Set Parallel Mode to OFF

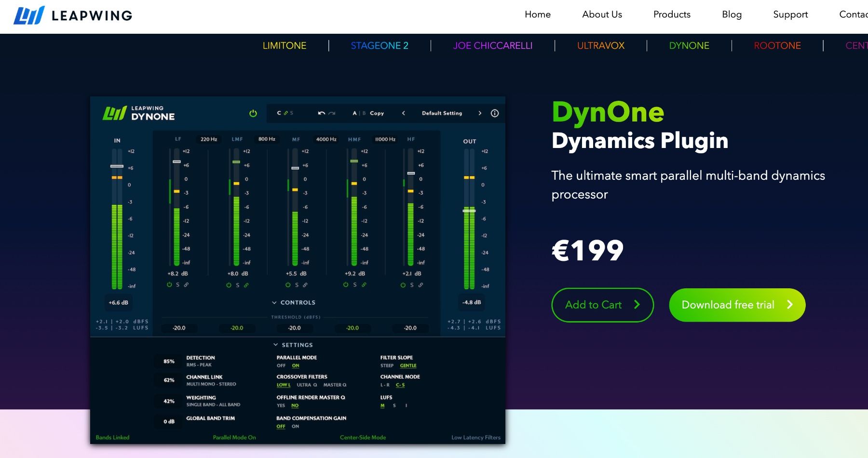coord(281,365)
